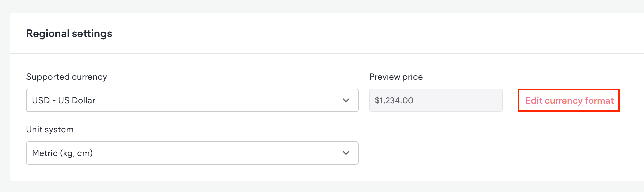Click the 'Preview price' label
Viewport: 644px width, 192px height.
pos(396,77)
